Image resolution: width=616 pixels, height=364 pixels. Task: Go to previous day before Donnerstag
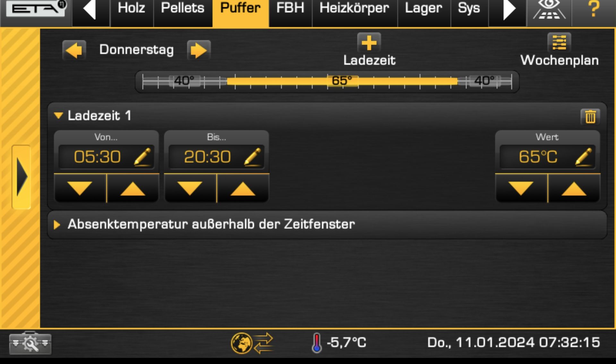pyautogui.click(x=74, y=50)
